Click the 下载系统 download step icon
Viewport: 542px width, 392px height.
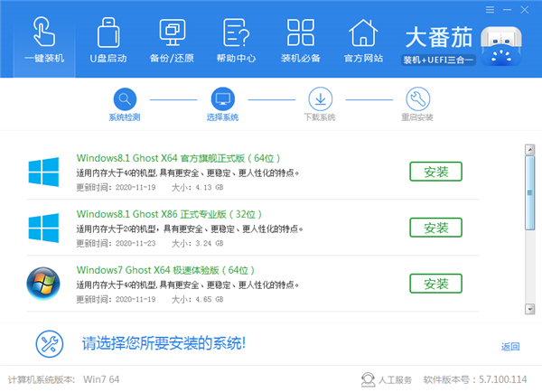321,99
